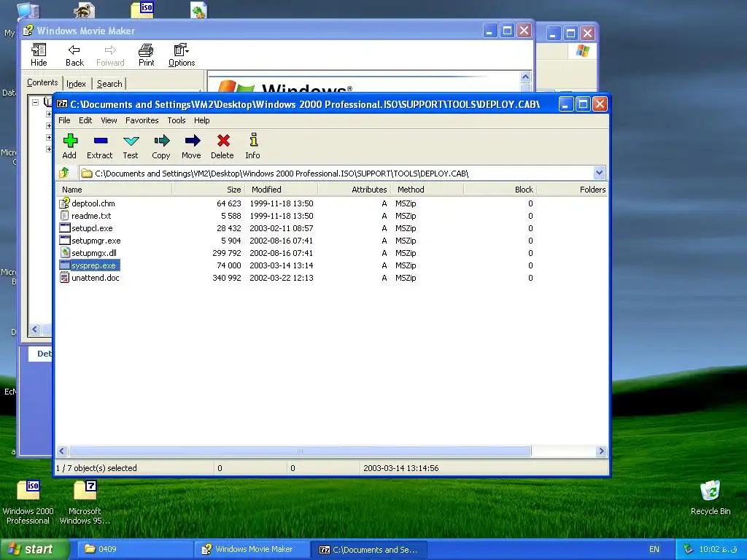Go up one folder level with arrow icon

click(x=64, y=173)
